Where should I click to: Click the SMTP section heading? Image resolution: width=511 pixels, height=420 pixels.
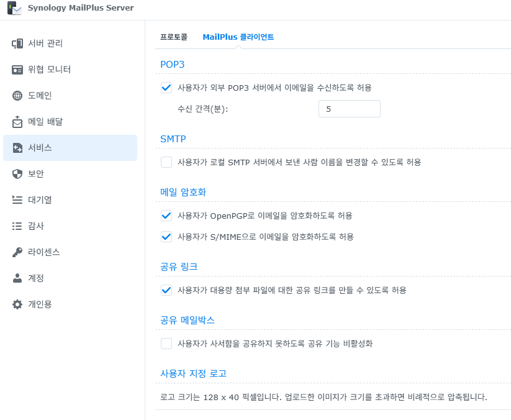[x=173, y=139]
